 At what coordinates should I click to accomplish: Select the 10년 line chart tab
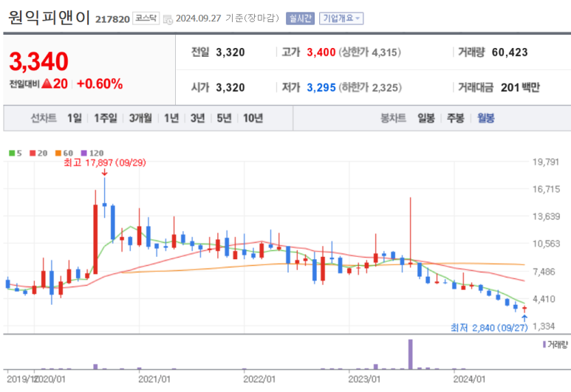click(253, 118)
